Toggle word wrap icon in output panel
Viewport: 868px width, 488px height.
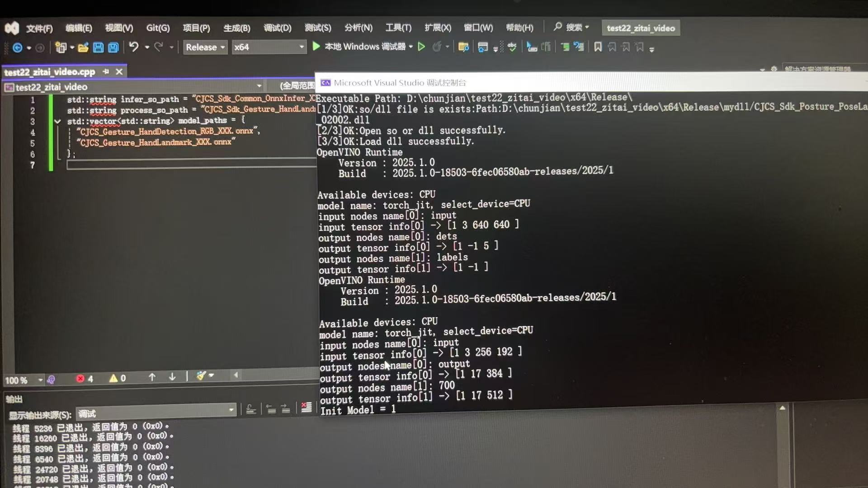[251, 409]
